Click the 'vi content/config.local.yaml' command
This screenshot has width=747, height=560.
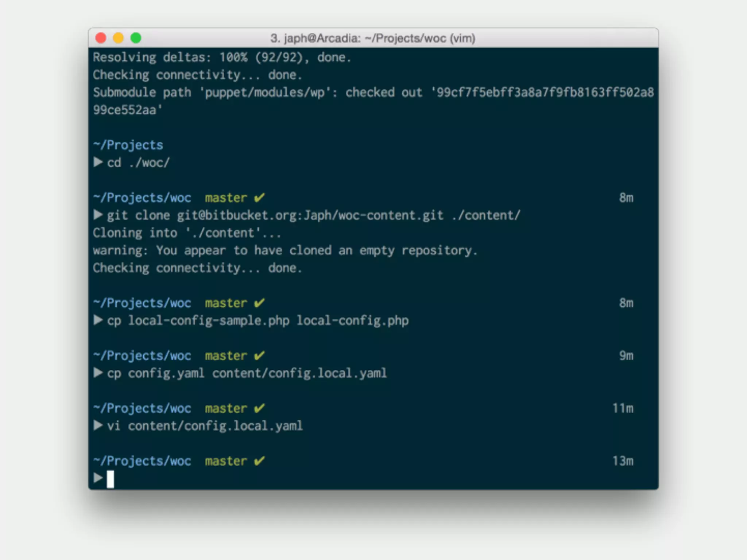tap(205, 426)
